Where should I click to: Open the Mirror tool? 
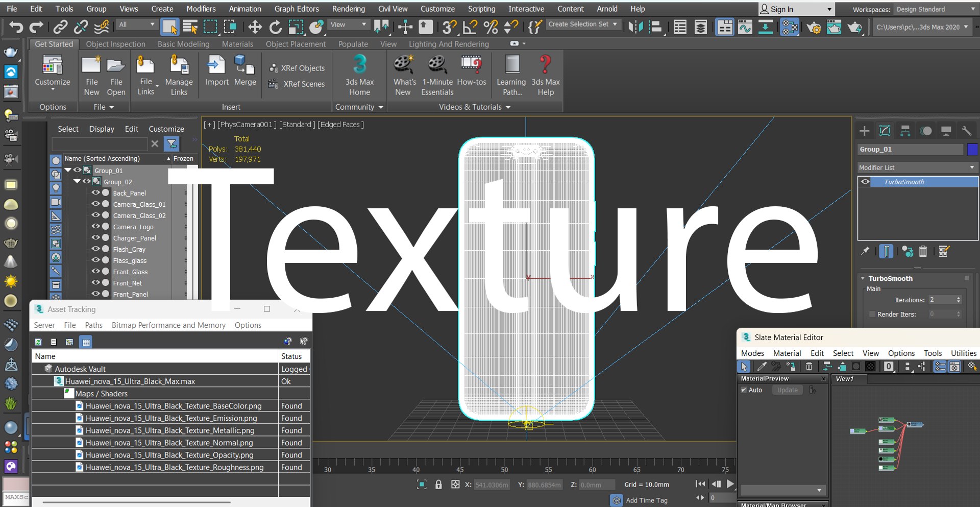click(x=635, y=27)
